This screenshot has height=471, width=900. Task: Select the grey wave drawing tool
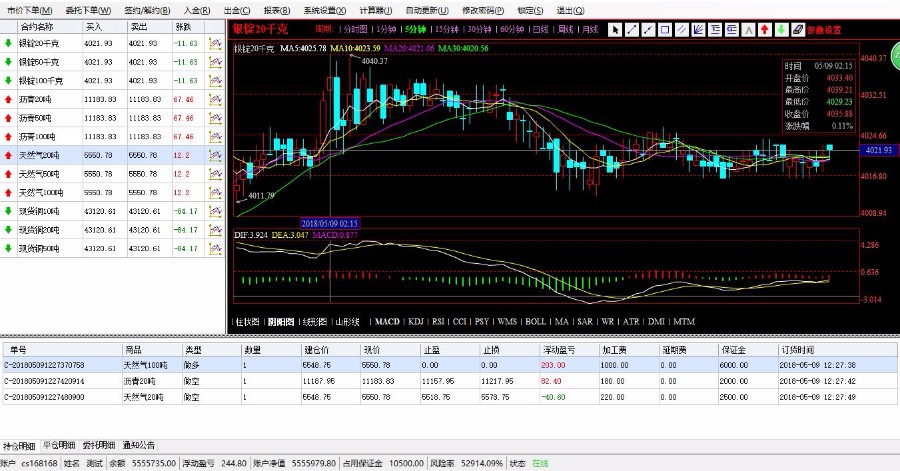pyautogui.click(x=748, y=30)
